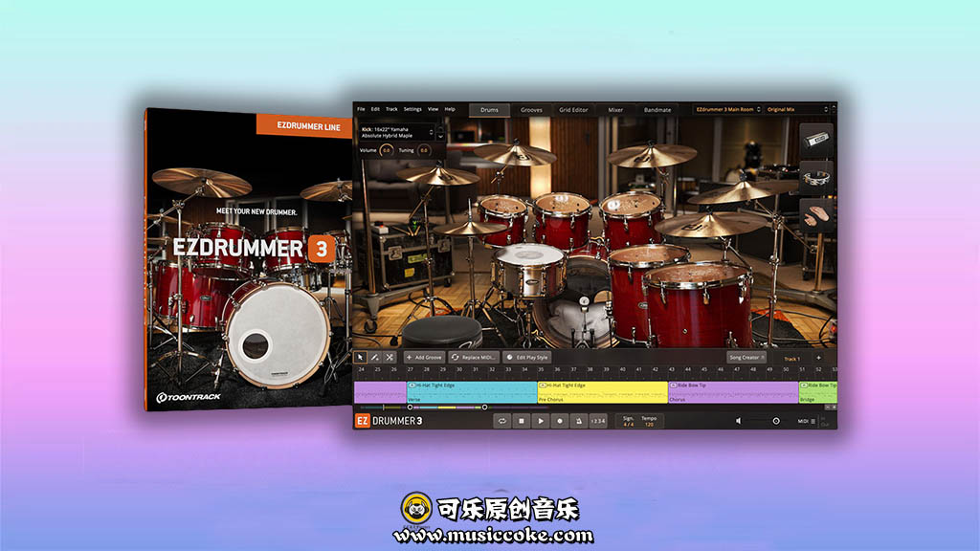Open the Settings menu
This screenshot has width=980, height=551.
(x=412, y=109)
